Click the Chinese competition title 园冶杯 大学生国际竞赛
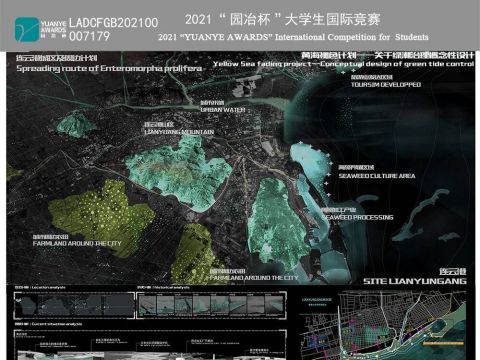This screenshot has height=360, width=480. 283,19
